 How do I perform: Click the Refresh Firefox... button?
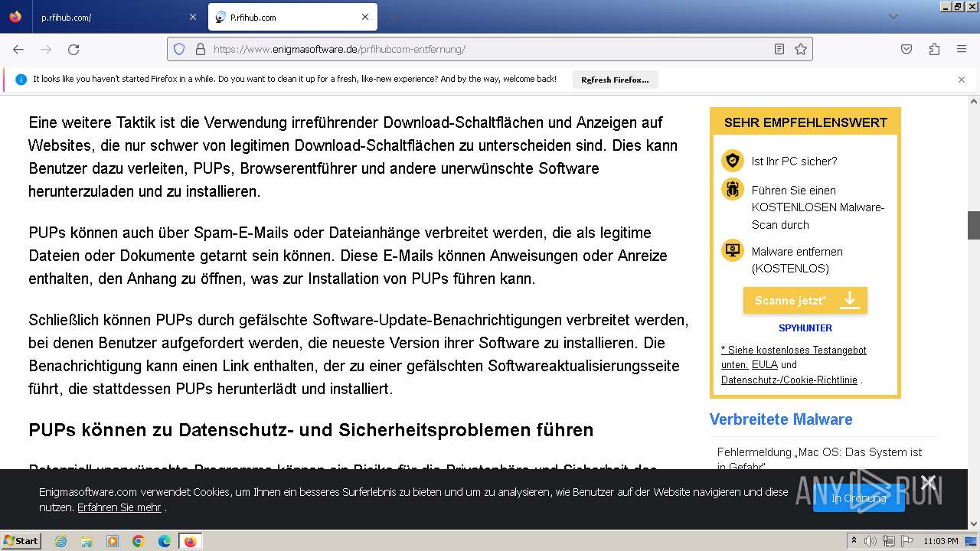(x=615, y=80)
